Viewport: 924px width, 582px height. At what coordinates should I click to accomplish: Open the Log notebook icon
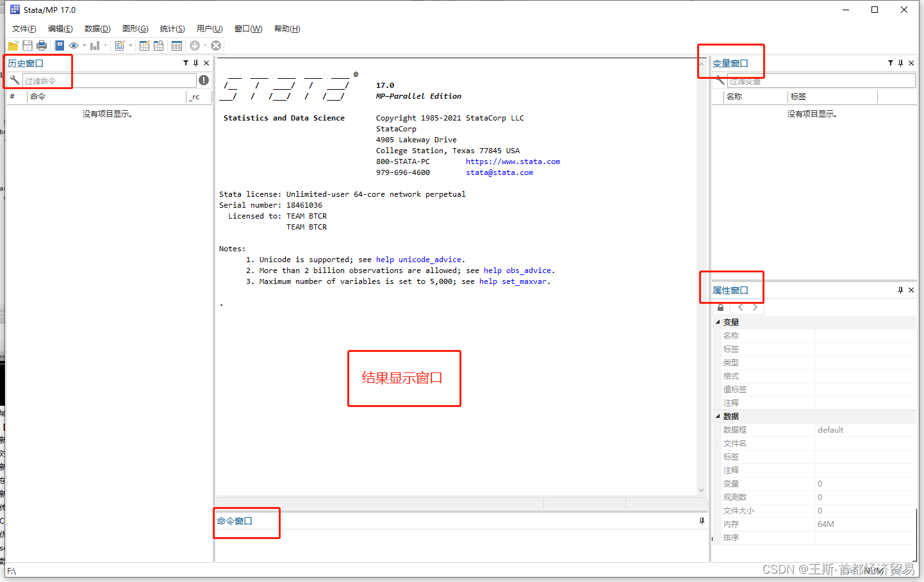pyautogui.click(x=59, y=46)
